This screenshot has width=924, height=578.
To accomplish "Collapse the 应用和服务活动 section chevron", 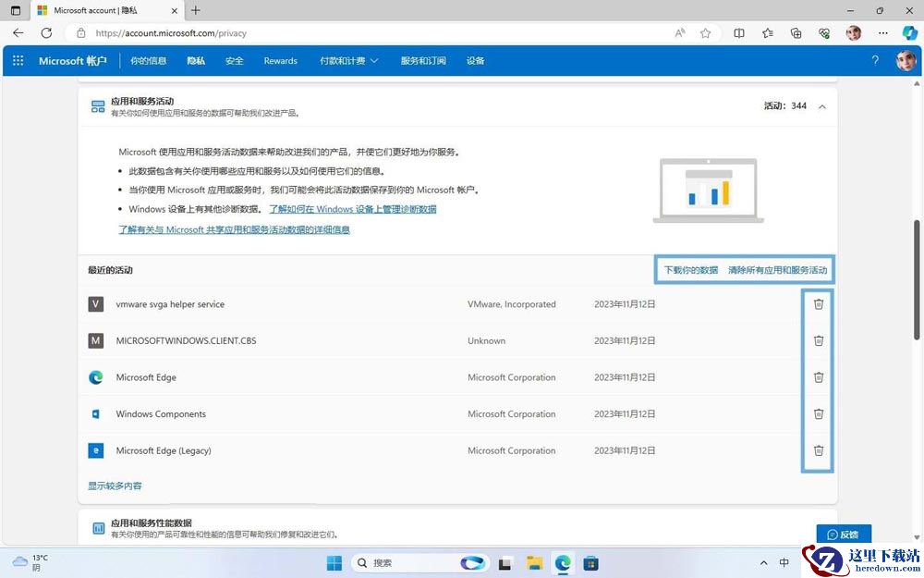I will tap(822, 106).
